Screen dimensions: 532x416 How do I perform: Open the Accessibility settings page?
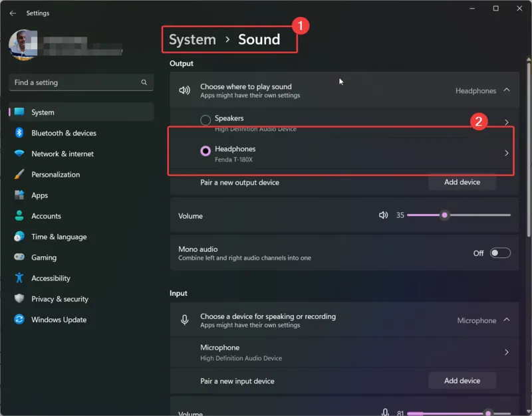[x=51, y=278]
